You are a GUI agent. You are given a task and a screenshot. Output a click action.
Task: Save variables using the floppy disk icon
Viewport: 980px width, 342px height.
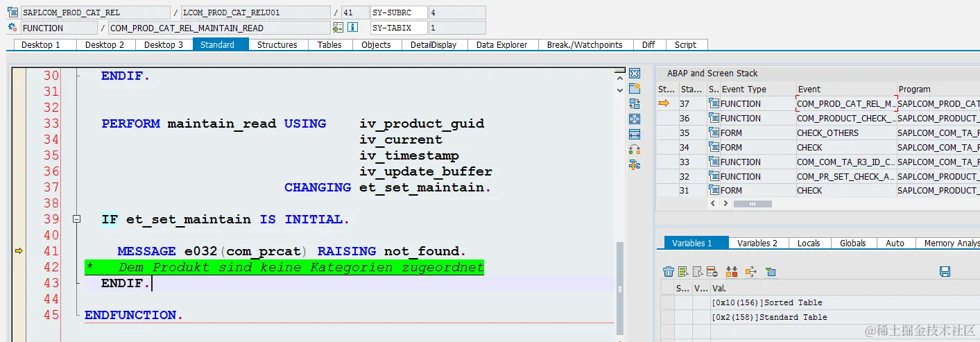[945, 271]
